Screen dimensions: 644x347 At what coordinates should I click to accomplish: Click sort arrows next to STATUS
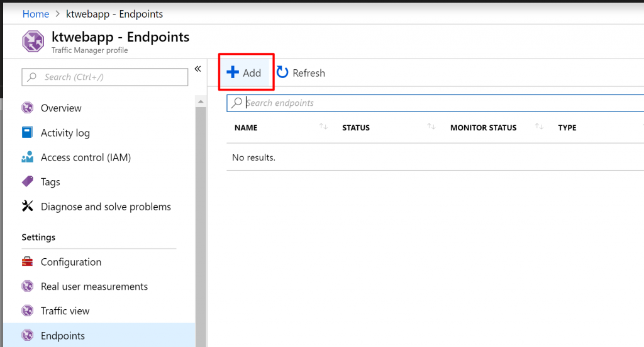[x=431, y=127]
